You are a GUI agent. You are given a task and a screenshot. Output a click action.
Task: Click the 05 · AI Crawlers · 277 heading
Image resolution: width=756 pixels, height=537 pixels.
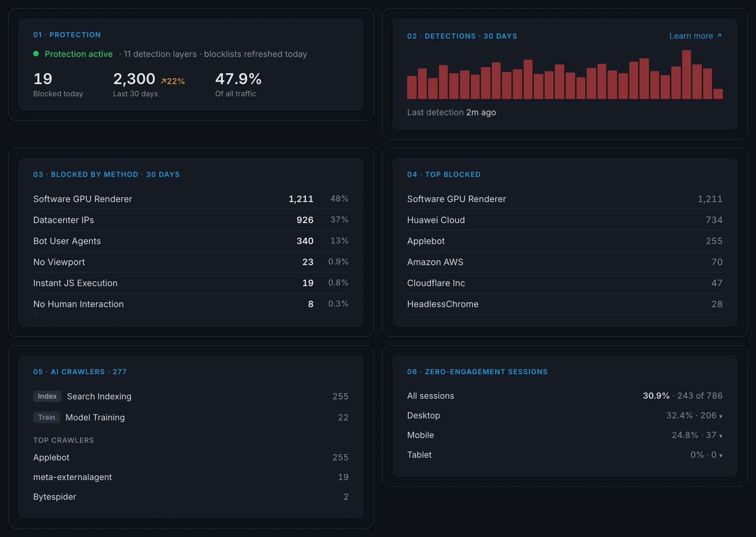80,372
